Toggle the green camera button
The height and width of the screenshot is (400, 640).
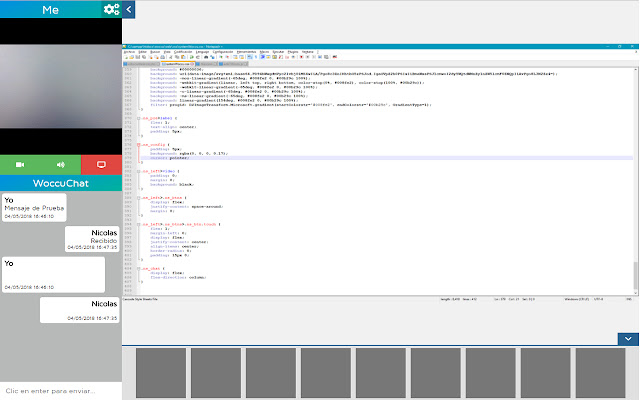pyautogui.click(x=20, y=164)
